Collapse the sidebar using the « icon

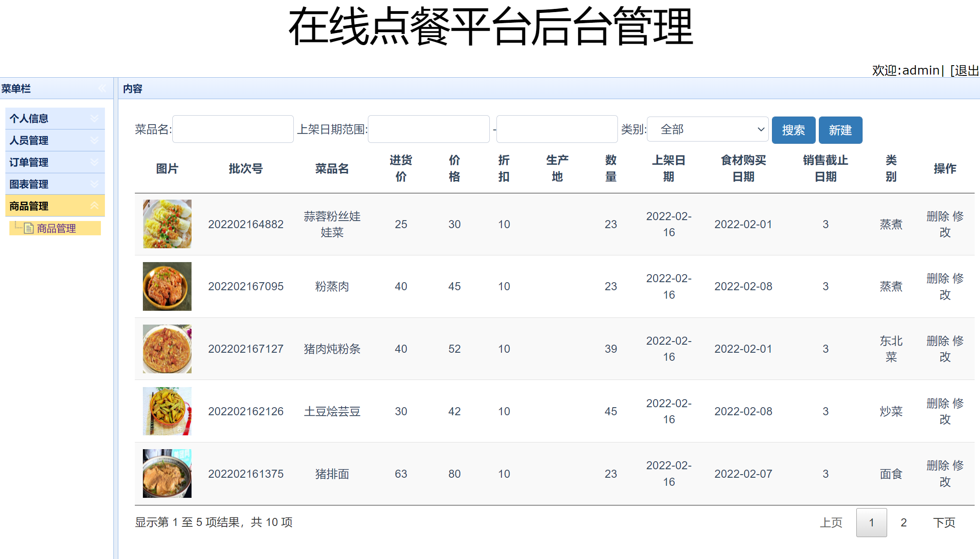click(x=103, y=88)
